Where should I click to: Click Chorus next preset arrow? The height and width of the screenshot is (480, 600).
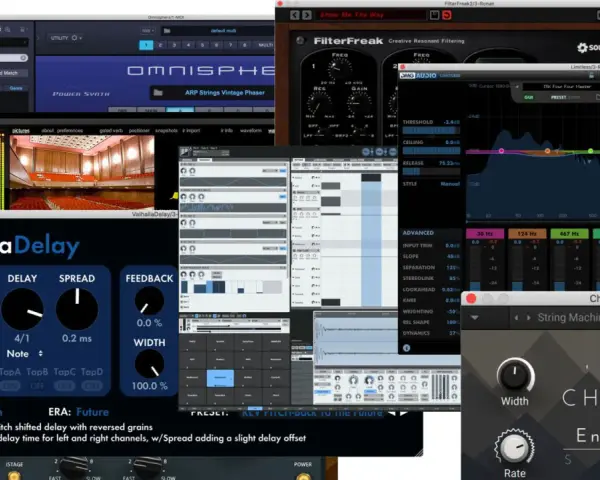click(x=528, y=318)
